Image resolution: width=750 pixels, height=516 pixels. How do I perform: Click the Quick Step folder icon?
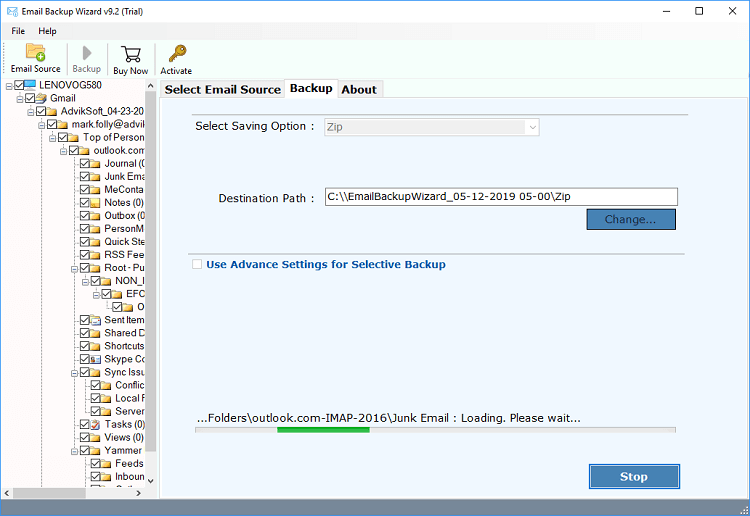(x=95, y=242)
